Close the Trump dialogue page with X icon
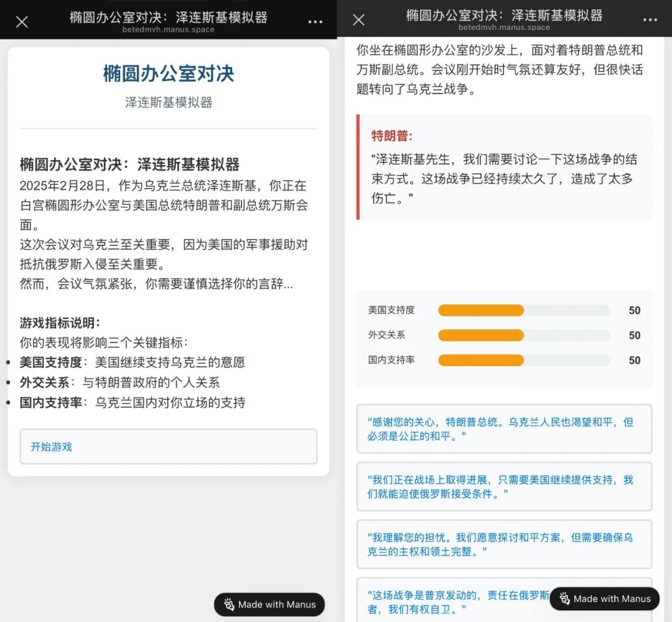Image resolution: width=672 pixels, height=622 pixels. pyautogui.click(x=358, y=20)
